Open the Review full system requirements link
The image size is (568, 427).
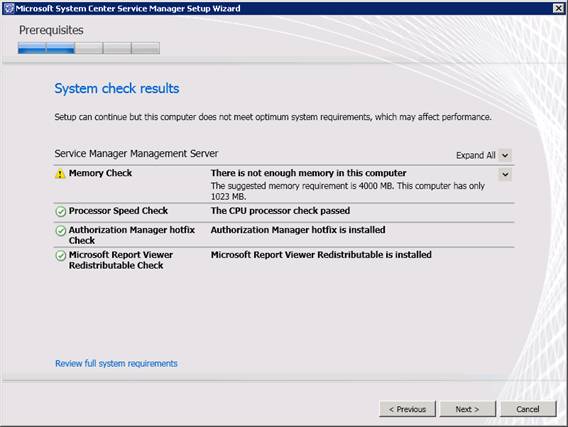pos(116,363)
